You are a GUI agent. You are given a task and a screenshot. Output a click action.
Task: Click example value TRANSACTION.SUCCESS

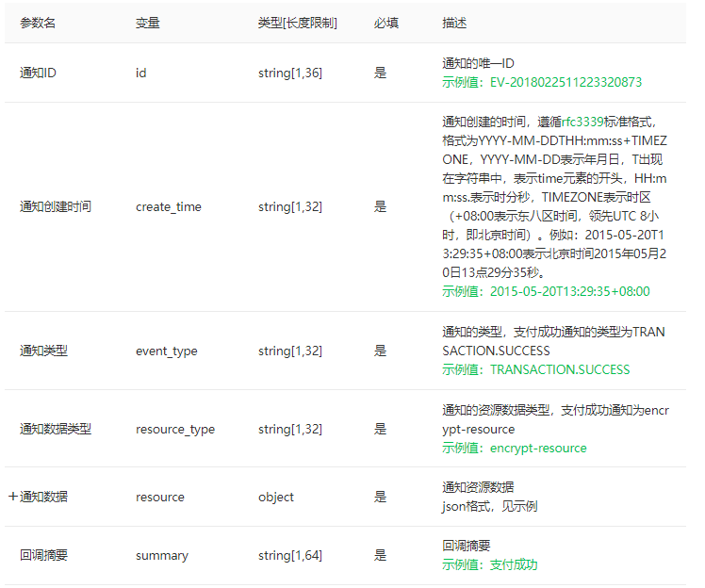click(x=560, y=369)
